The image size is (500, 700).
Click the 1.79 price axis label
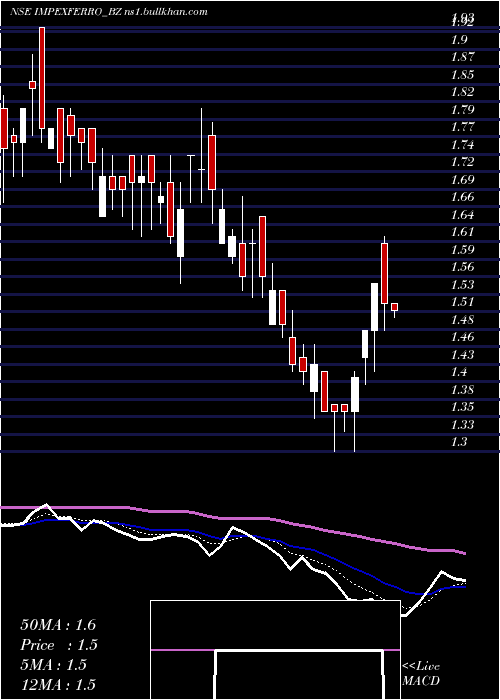[463, 110]
